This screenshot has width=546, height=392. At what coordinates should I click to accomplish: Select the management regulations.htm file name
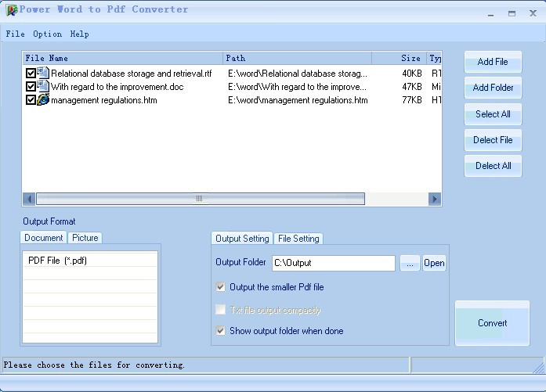click(104, 100)
